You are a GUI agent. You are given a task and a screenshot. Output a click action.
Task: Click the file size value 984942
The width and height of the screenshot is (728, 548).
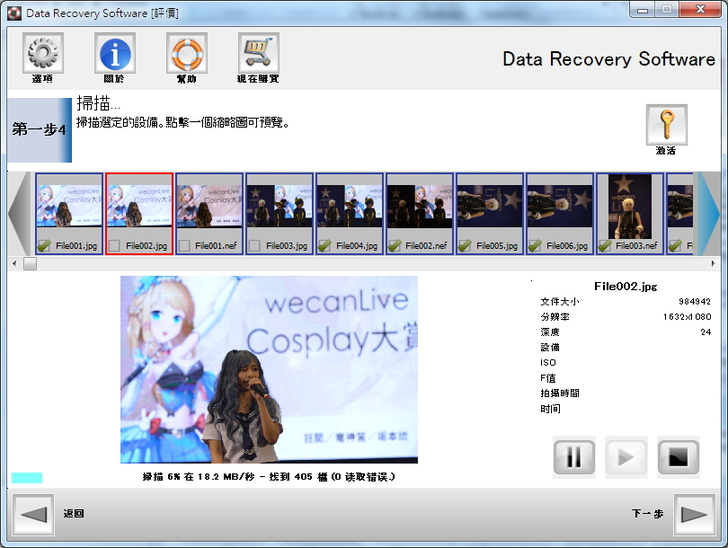click(694, 301)
